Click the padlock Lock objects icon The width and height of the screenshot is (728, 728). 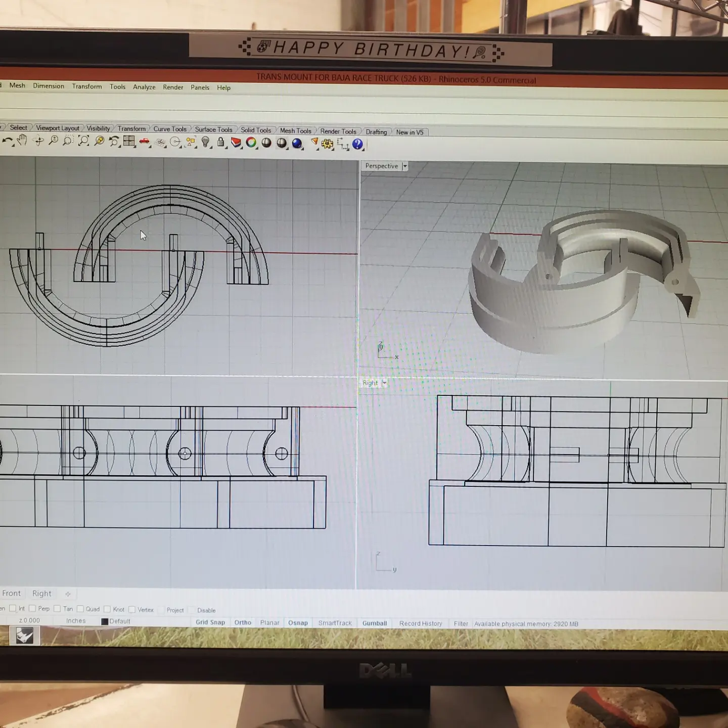click(220, 143)
